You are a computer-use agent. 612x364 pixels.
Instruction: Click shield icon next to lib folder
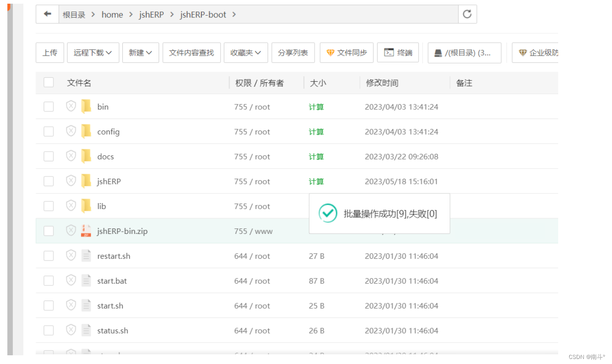coord(71,206)
